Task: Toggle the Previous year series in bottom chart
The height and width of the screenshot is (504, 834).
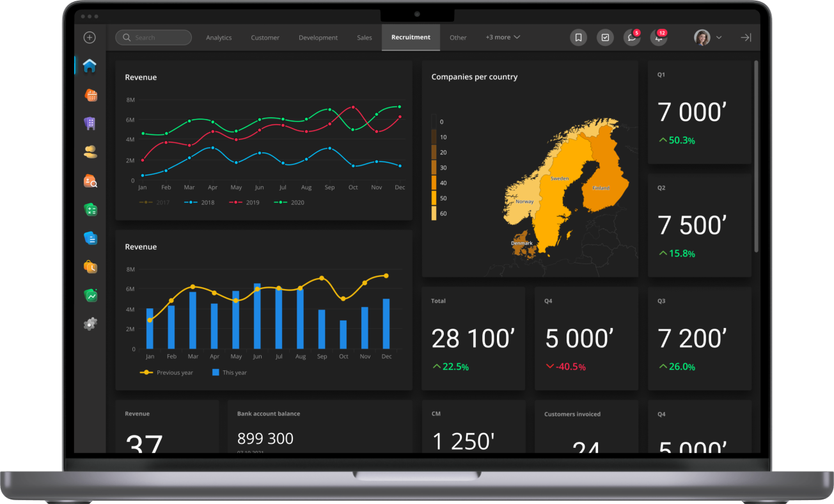Action: click(x=166, y=372)
